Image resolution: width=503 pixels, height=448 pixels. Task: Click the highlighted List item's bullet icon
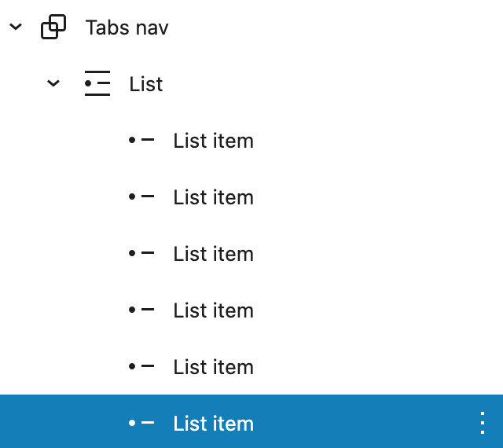click(141, 423)
